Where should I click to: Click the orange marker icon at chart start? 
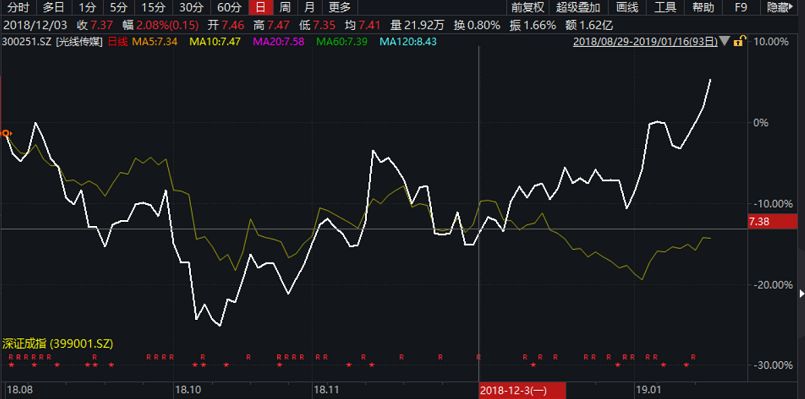[7, 134]
